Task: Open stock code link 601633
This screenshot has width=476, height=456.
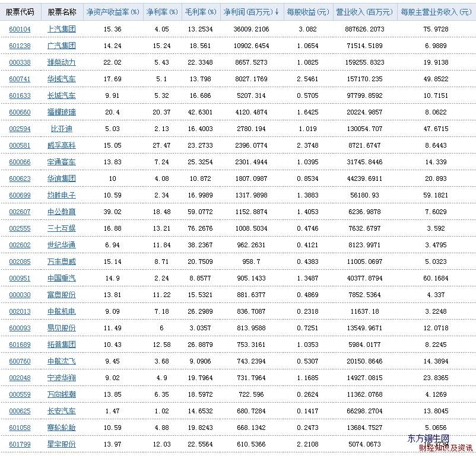Action: point(20,95)
